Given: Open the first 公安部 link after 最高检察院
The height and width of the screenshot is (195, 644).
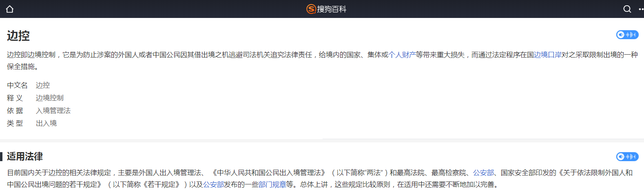Looking at the screenshot, I should 483,173.
